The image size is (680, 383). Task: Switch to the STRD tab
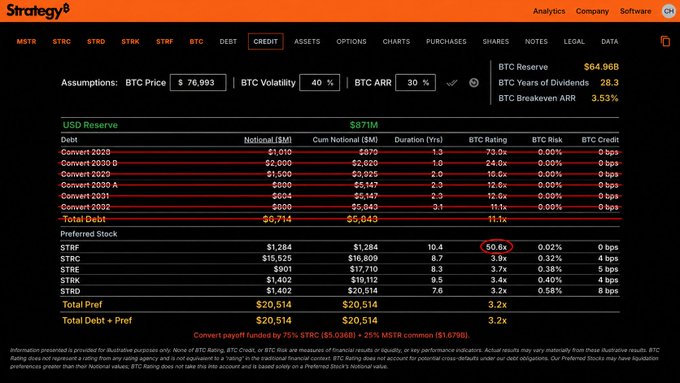click(96, 42)
